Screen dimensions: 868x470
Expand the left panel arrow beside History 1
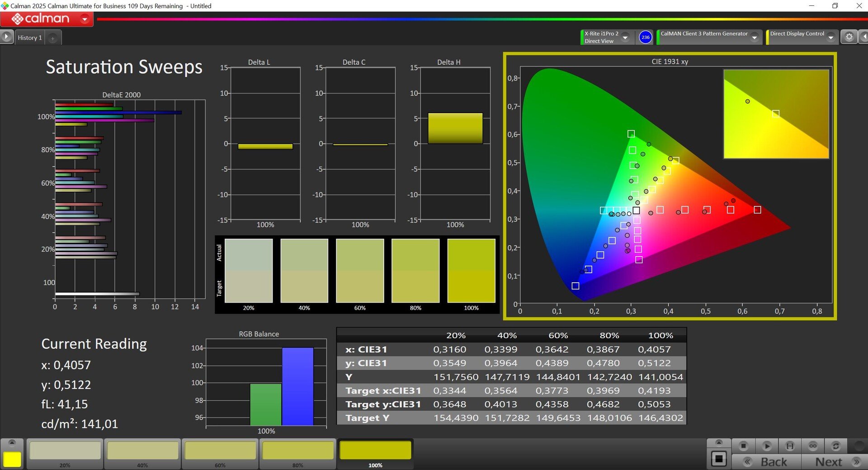tap(6, 37)
